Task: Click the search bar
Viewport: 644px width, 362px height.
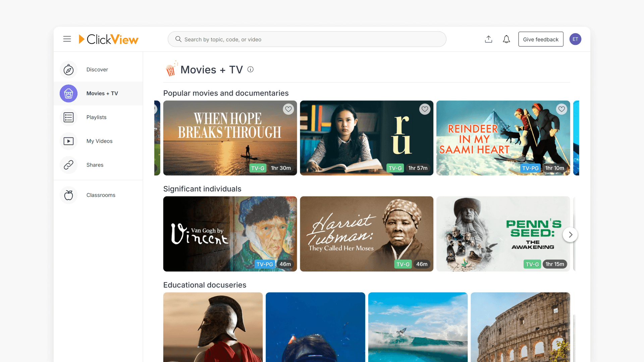Action: (x=307, y=39)
